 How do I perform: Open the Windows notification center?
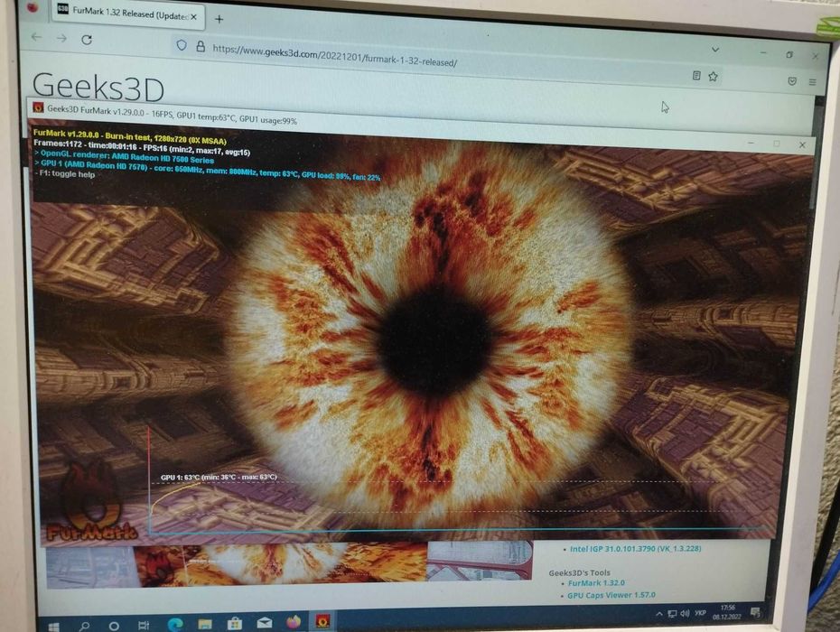coord(755,612)
